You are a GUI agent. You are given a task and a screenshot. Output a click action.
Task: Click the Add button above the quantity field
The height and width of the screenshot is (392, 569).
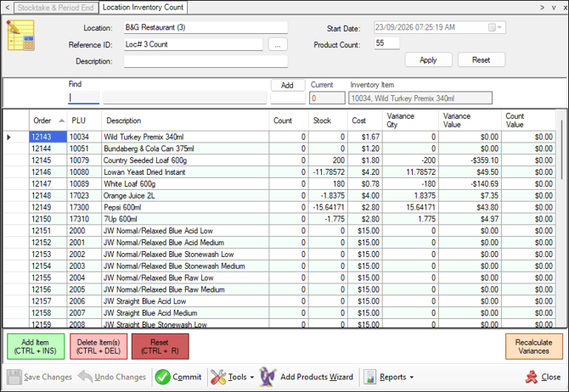click(287, 85)
